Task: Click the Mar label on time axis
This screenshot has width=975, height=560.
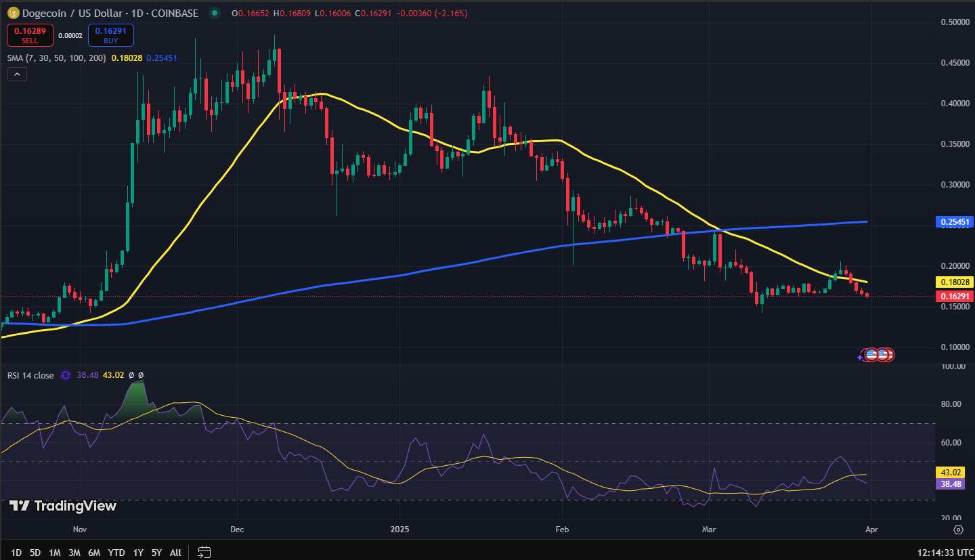Action: coord(708,530)
